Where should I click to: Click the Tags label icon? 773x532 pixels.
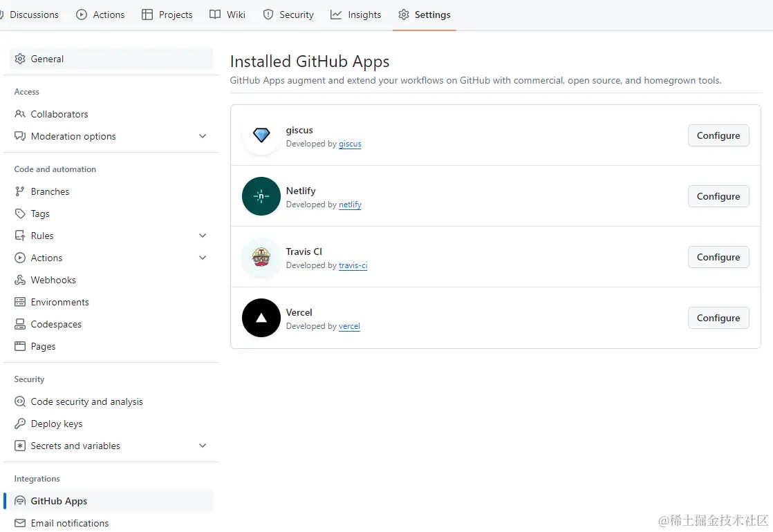[x=20, y=213]
